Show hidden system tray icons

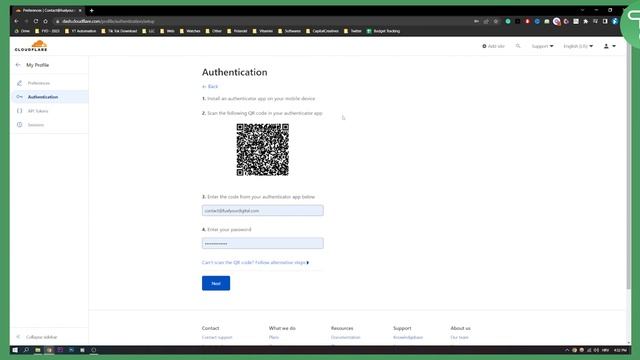click(567, 350)
